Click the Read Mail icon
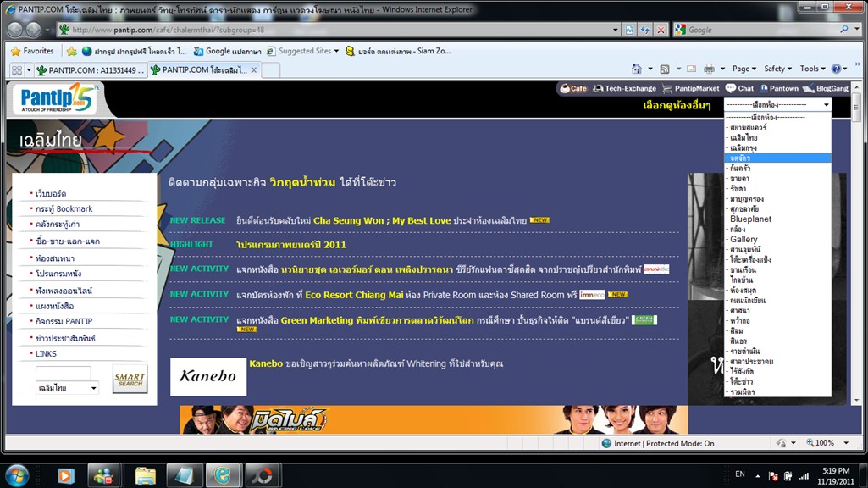Viewport: 868px width, 488px height. [x=691, y=69]
